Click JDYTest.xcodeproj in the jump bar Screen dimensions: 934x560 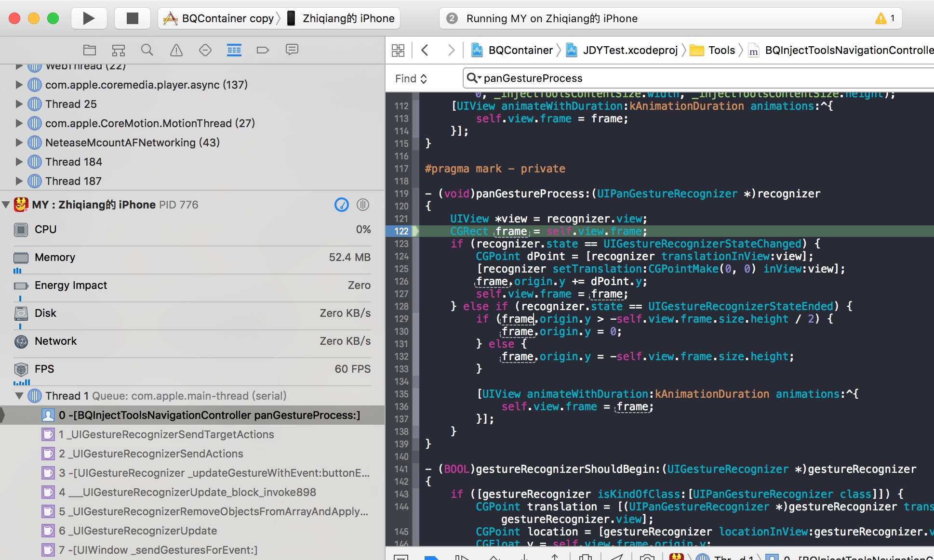click(x=622, y=50)
